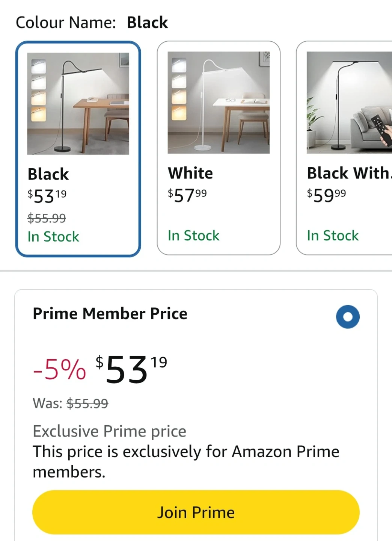
Task: Click the 'Prime Member Price' heading
Action: pos(110,314)
